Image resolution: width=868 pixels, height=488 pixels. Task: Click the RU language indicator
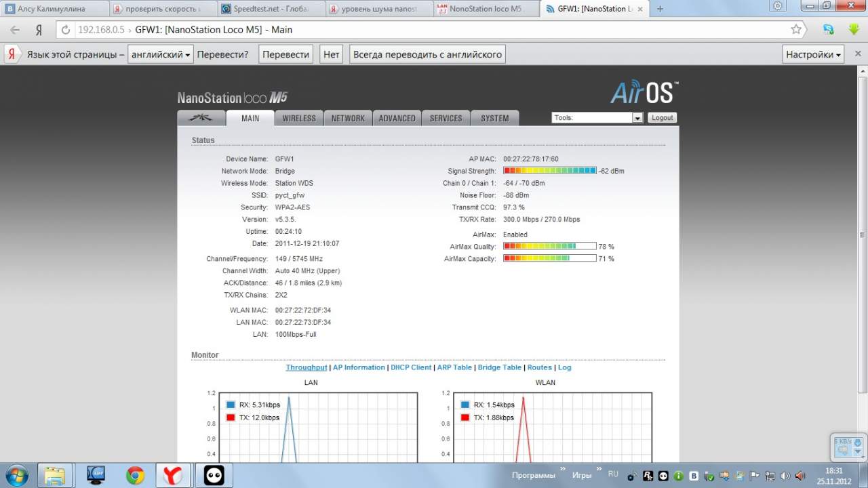(x=613, y=474)
